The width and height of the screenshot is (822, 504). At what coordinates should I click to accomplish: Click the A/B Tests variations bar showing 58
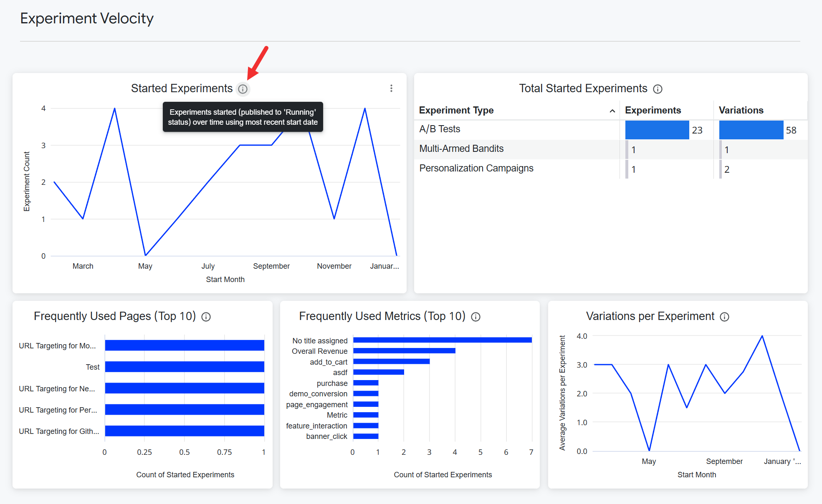click(x=751, y=130)
